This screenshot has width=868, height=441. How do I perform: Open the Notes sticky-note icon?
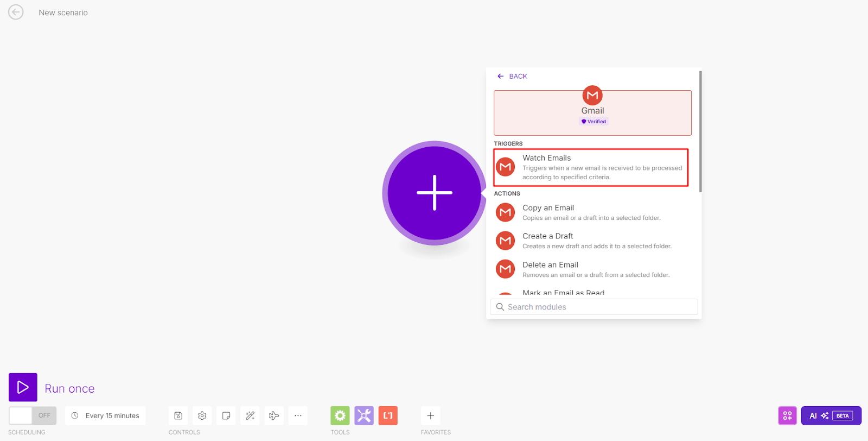point(226,415)
